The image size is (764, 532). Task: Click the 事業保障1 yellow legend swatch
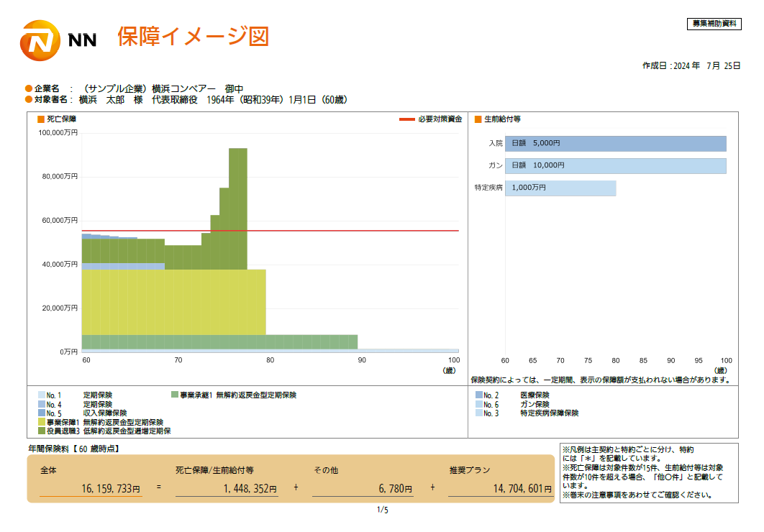[x=41, y=422]
